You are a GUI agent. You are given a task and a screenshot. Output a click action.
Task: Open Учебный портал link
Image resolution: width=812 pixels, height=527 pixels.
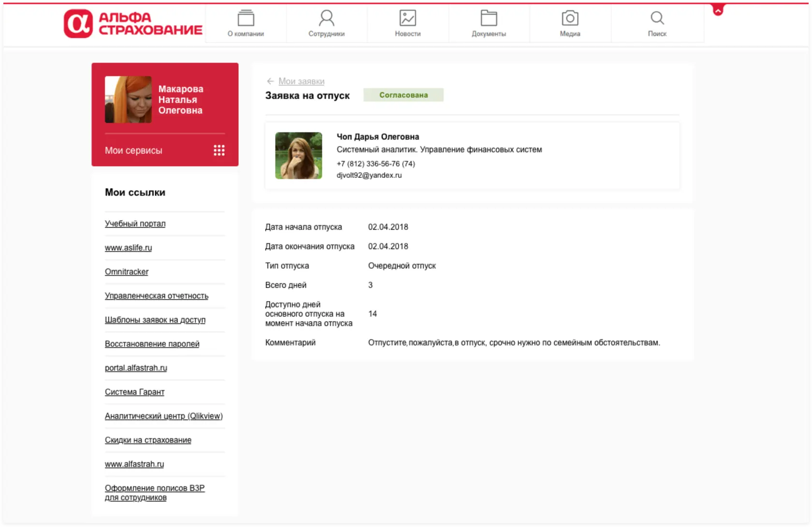pyautogui.click(x=135, y=223)
